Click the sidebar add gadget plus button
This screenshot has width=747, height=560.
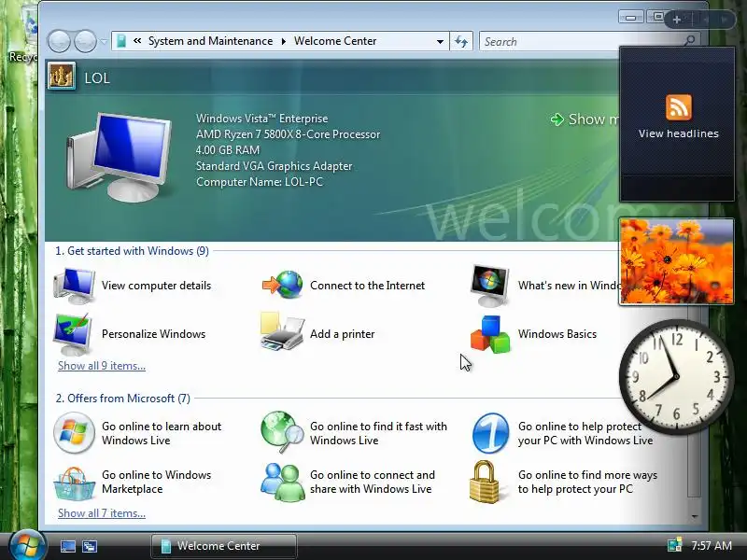(676, 20)
